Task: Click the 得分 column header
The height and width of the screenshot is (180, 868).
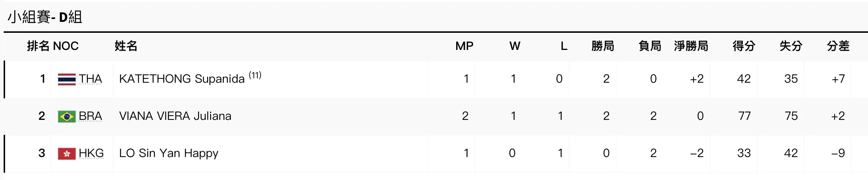Action: 744,46
